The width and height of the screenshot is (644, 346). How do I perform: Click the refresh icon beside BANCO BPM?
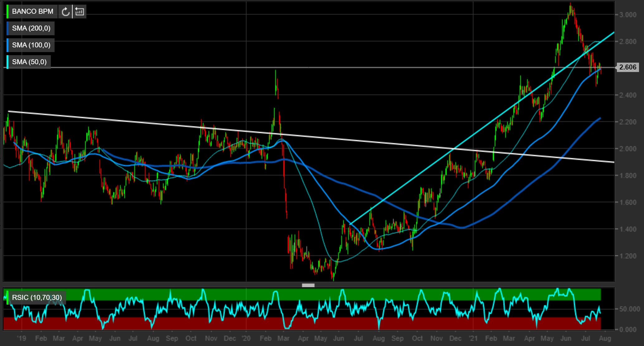coord(65,12)
